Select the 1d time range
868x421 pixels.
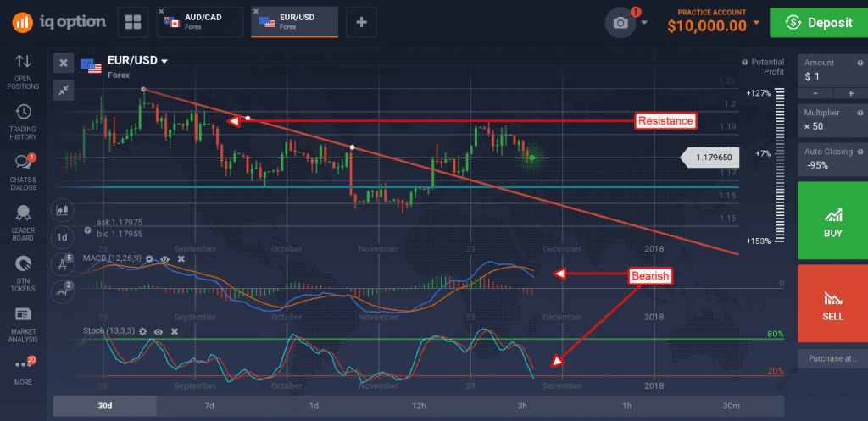pos(314,406)
